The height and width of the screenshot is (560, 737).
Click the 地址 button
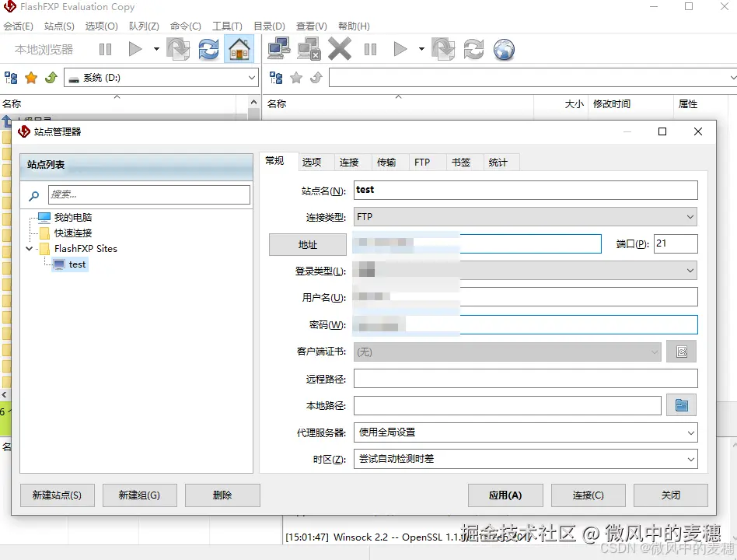click(307, 244)
